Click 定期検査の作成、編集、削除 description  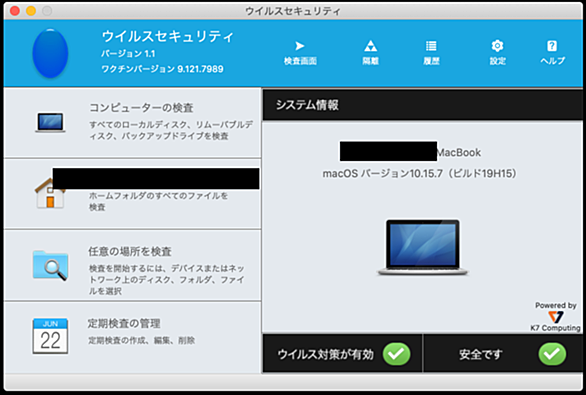coord(142,340)
